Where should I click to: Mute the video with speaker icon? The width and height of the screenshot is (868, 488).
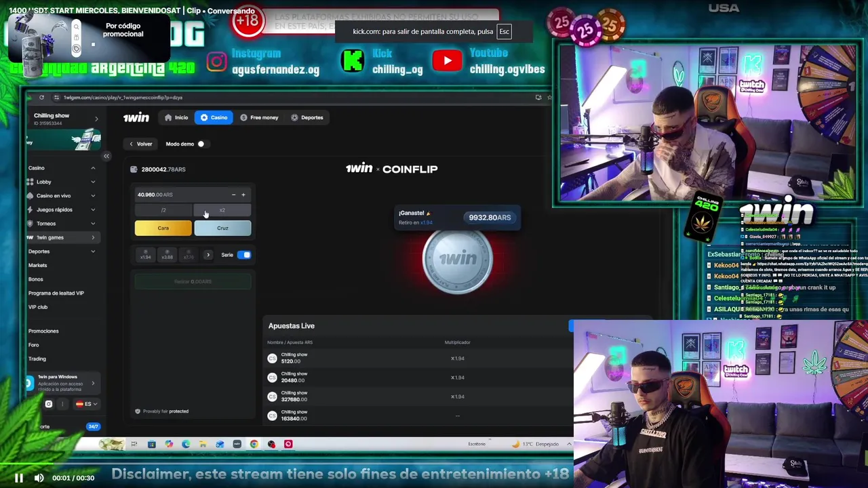[39, 478]
